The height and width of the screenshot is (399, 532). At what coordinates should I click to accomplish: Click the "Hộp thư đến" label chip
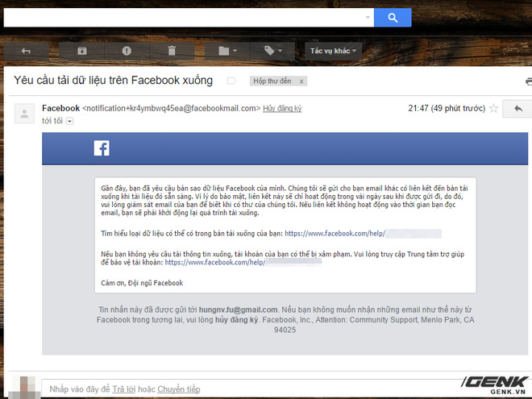tap(272, 81)
